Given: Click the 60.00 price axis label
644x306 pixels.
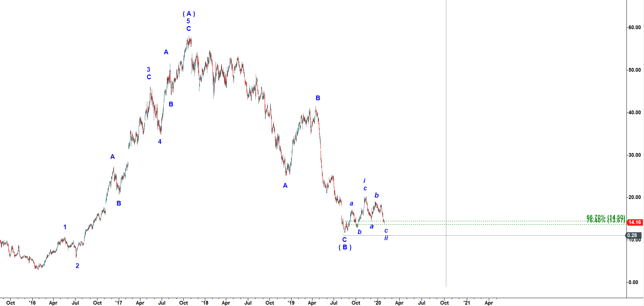Looking at the screenshot, I should click(634, 27).
